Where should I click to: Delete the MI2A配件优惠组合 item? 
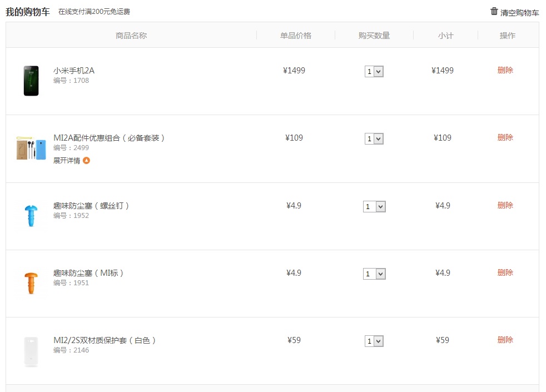click(505, 137)
